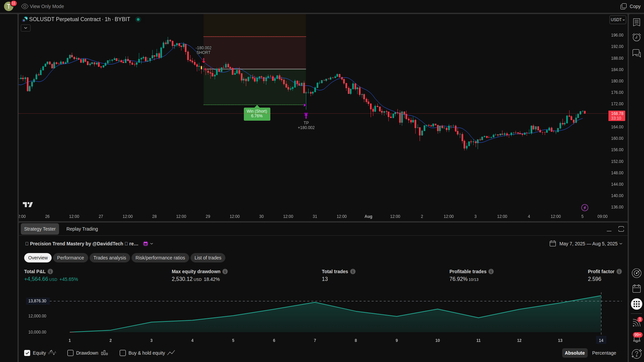Click the green market status dot
This screenshot has height=362, width=644.
pyautogui.click(x=138, y=19)
